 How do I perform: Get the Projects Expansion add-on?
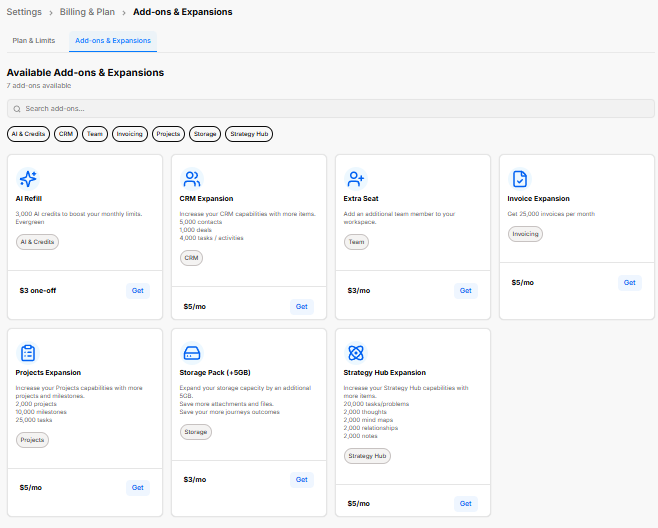tap(138, 488)
